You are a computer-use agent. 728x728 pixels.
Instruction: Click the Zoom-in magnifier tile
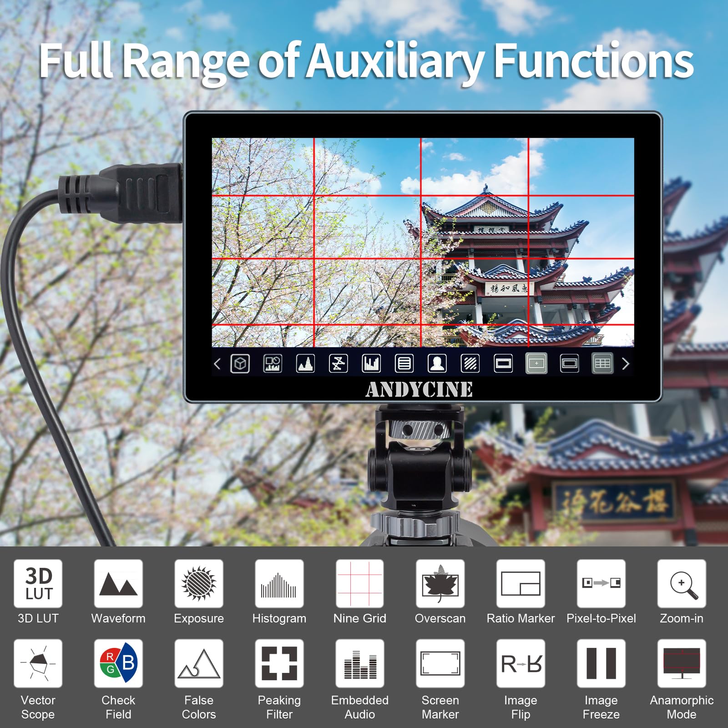(x=682, y=583)
